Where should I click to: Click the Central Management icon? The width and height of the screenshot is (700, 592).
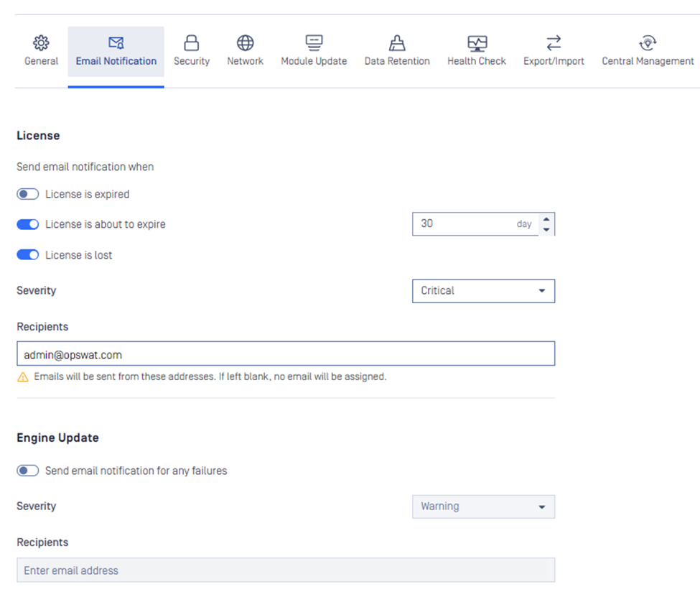(648, 42)
